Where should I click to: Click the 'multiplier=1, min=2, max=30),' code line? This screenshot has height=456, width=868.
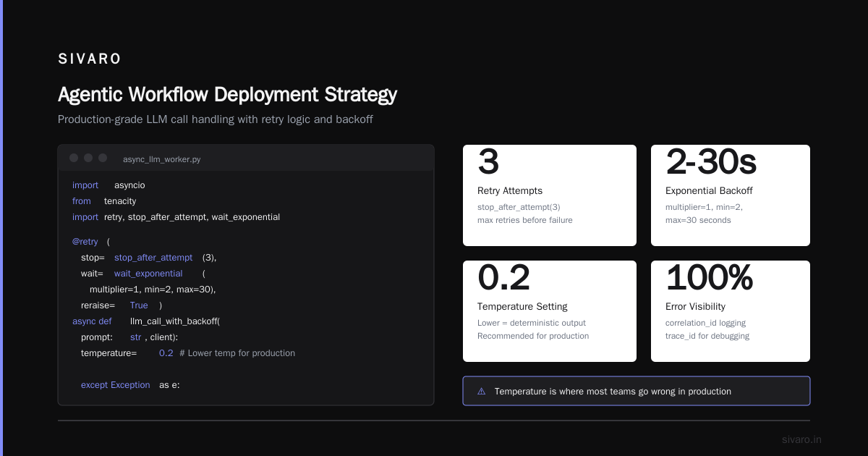pyautogui.click(x=153, y=290)
